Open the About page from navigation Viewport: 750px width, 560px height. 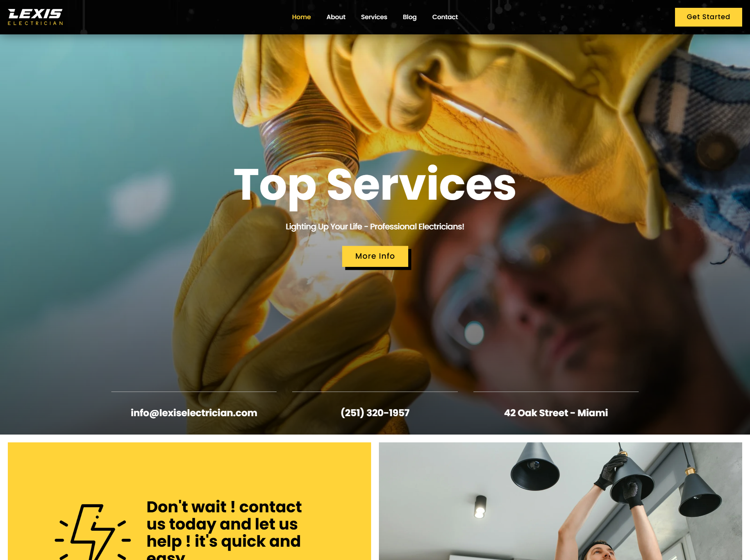(336, 17)
